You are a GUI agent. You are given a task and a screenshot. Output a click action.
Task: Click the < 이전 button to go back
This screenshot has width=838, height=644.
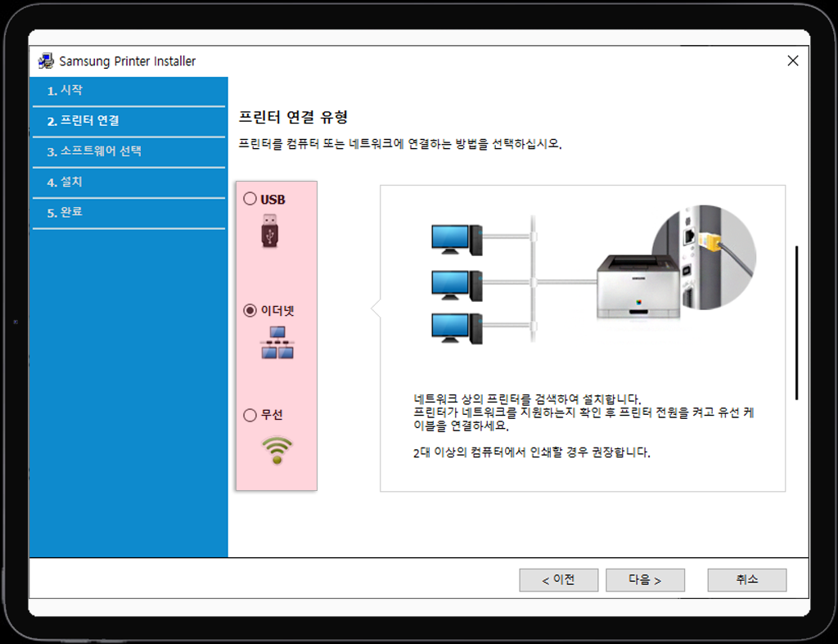click(558, 579)
